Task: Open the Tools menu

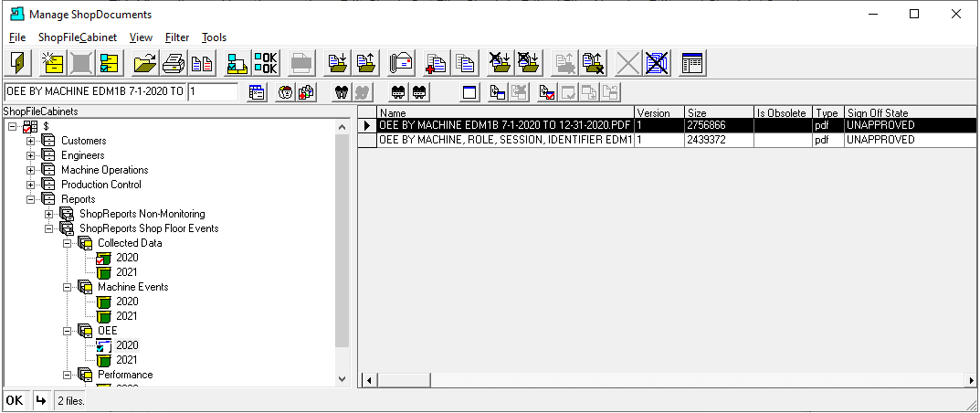Action: point(215,37)
